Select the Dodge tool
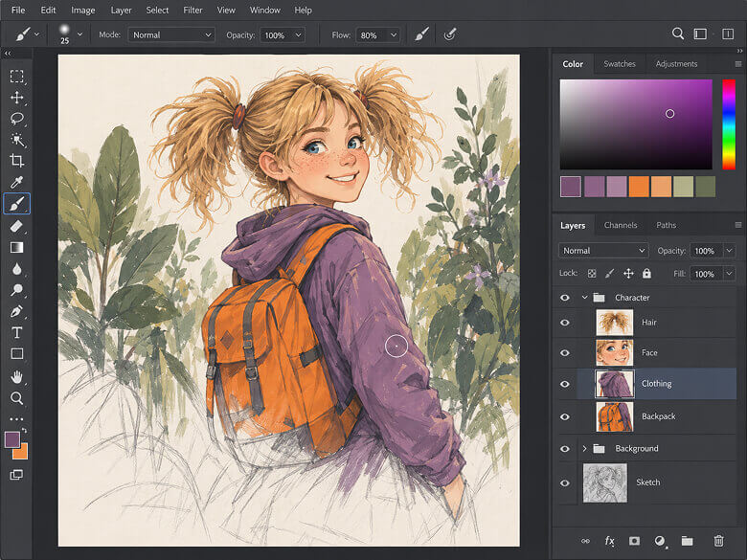The width and height of the screenshot is (747, 560). click(16, 290)
